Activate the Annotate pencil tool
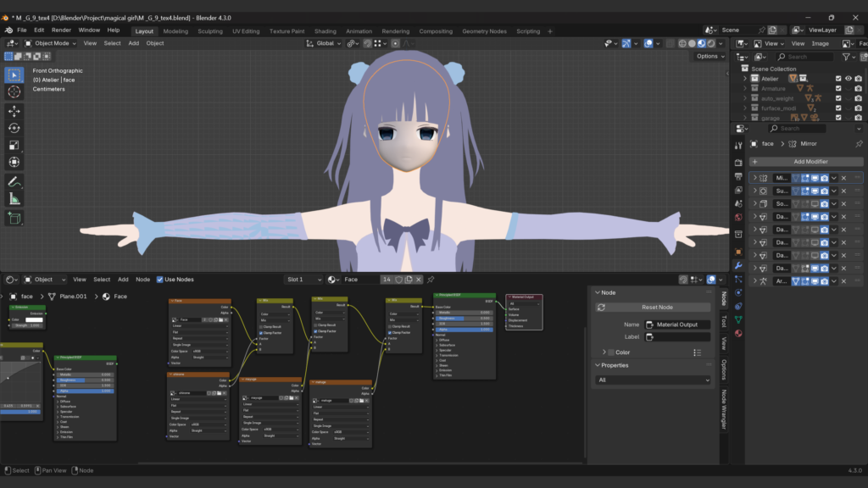This screenshot has width=868, height=488. point(14,181)
